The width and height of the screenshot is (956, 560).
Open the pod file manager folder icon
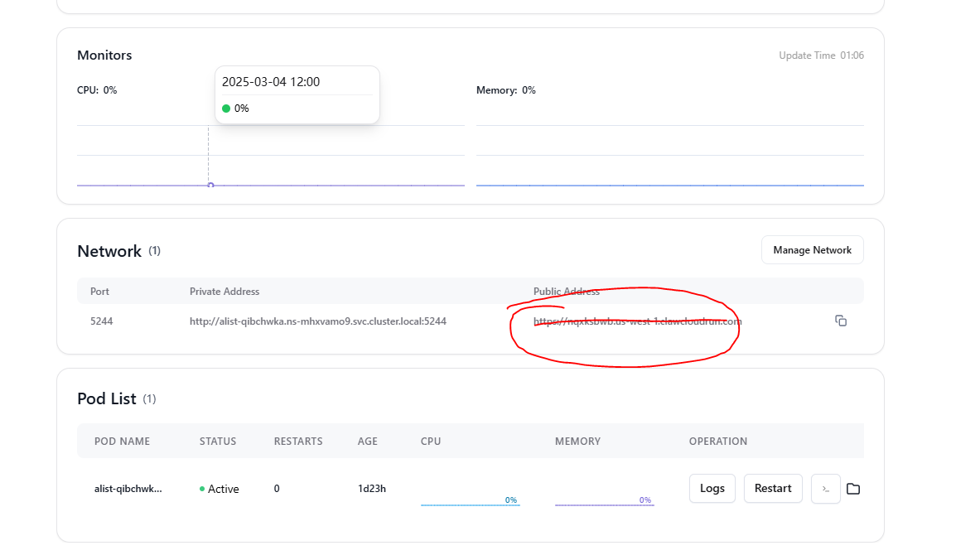tap(853, 489)
